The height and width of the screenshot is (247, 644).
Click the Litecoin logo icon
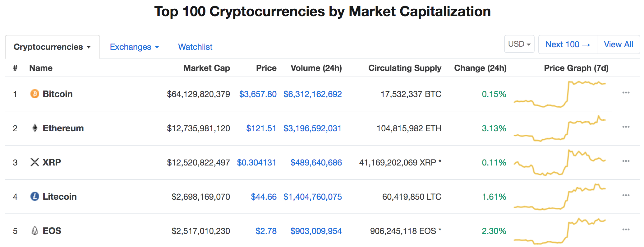pyautogui.click(x=35, y=196)
